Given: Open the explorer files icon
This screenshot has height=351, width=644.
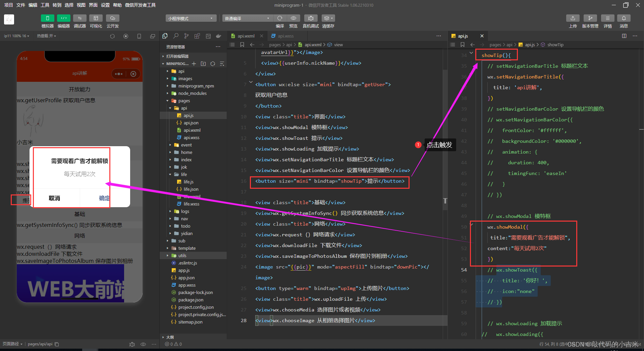Looking at the screenshot, I should [x=165, y=36].
